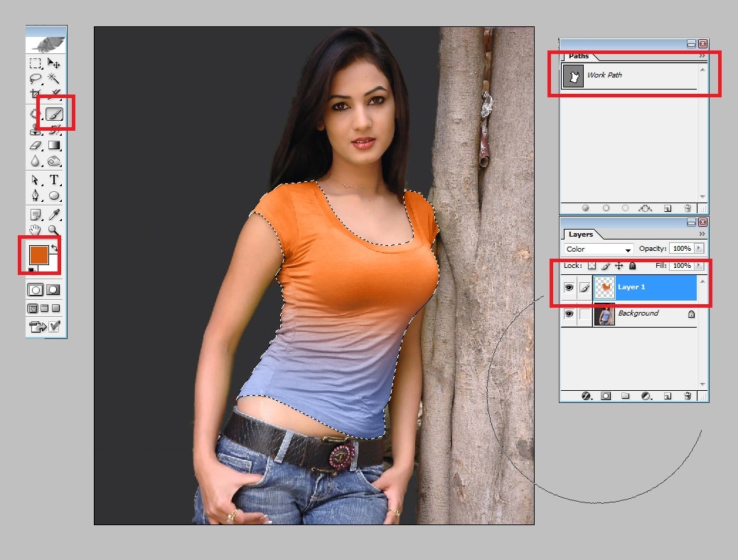Image resolution: width=738 pixels, height=560 pixels.
Task: Click the Pen tool
Action: (x=36, y=195)
